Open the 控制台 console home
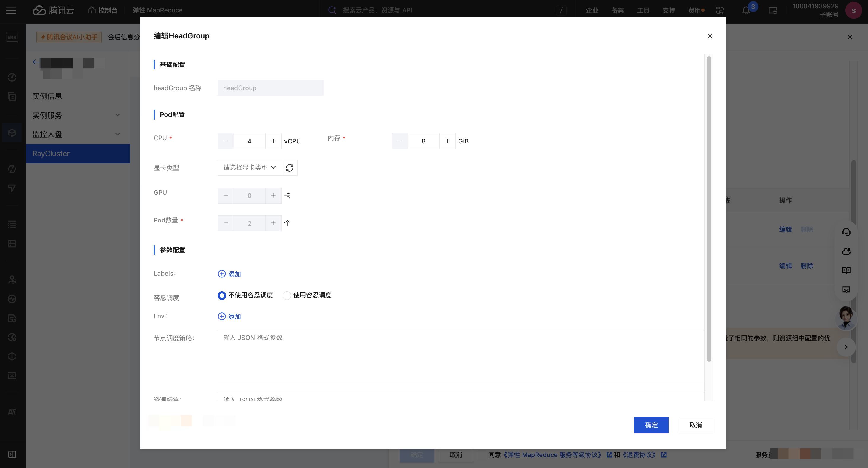This screenshot has height=468, width=868. point(103,10)
